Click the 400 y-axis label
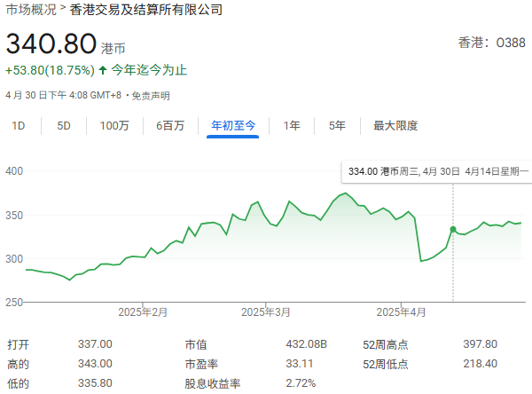The height and width of the screenshot is (394, 532). (14, 171)
